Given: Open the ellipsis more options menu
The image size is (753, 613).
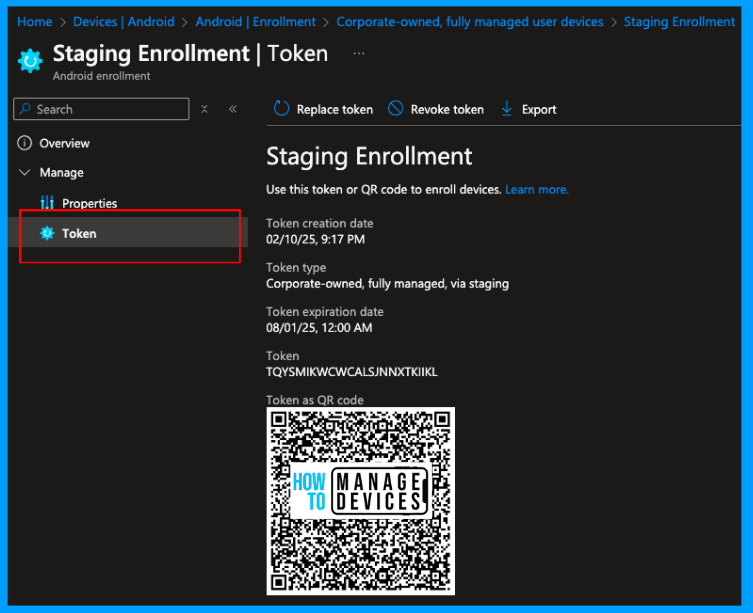Looking at the screenshot, I should tap(359, 53).
